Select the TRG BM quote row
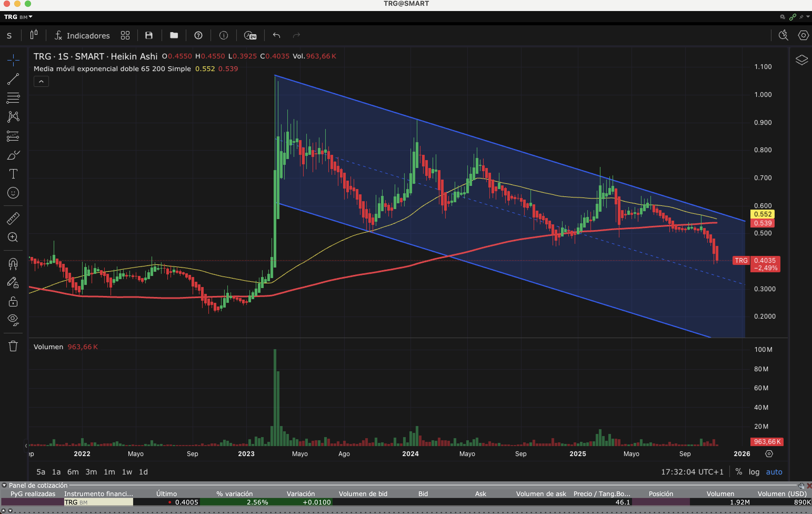812x514 pixels. click(98, 502)
